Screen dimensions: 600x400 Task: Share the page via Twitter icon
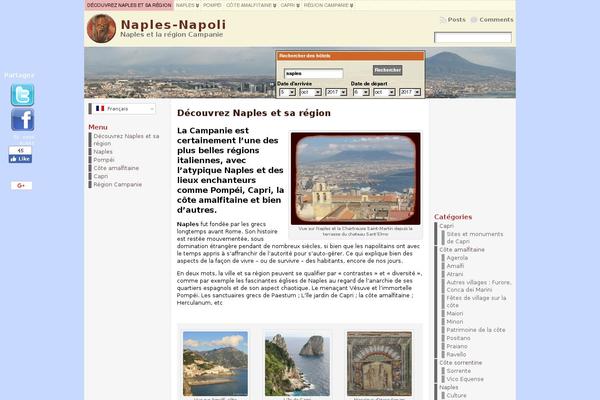[22, 95]
